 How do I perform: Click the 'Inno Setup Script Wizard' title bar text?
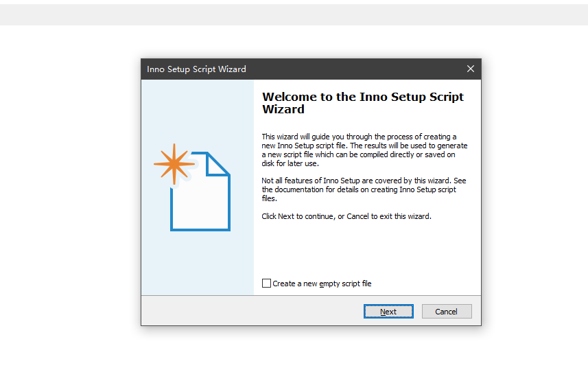click(196, 69)
